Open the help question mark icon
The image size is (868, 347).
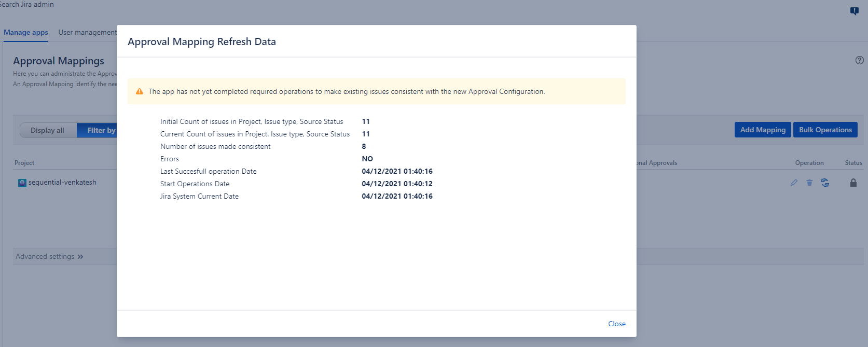[860, 60]
